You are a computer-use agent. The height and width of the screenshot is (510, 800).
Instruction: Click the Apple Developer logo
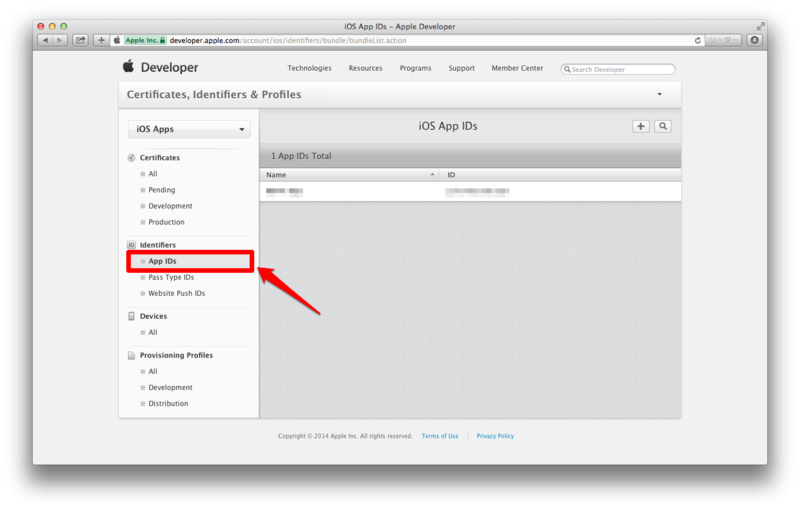tap(160, 67)
